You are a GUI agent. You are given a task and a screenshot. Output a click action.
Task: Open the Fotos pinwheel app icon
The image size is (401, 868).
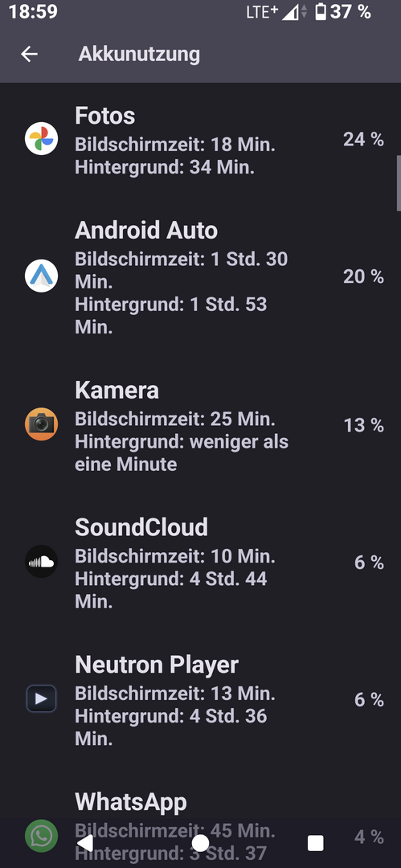(42, 138)
